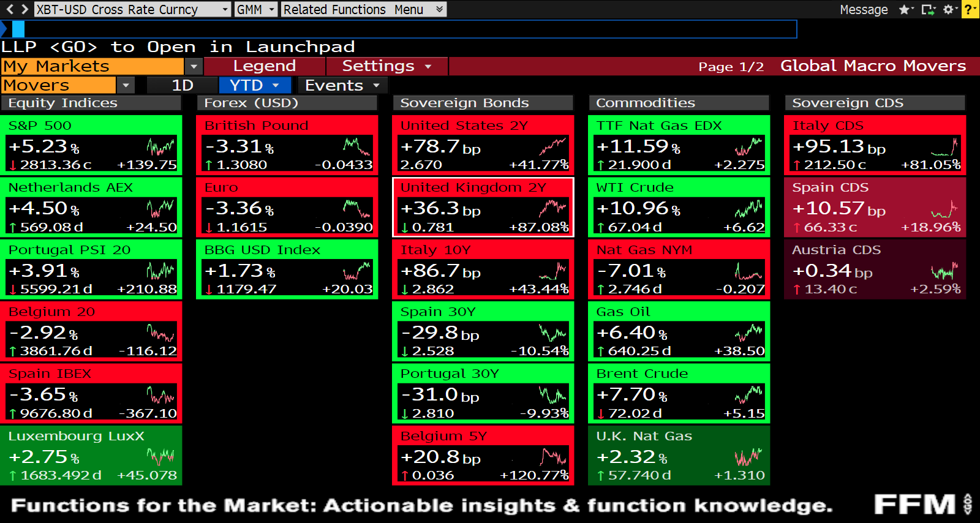
Task: Click the Page 1/2 indicator
Action: 731,67
